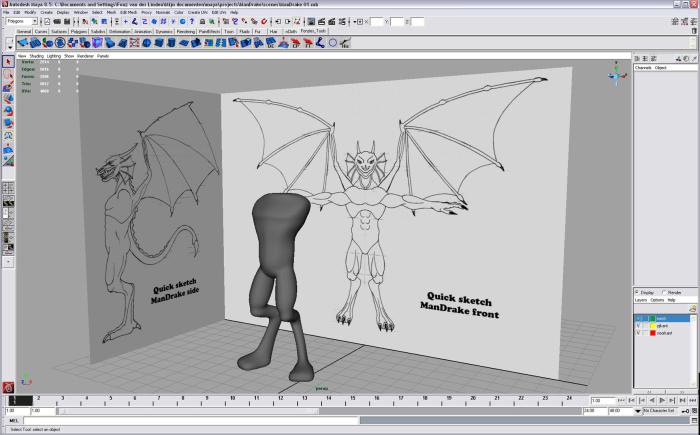Open the Create UVs menu
The height and width of the screenshot is (435, 700).
coord(198,13)
